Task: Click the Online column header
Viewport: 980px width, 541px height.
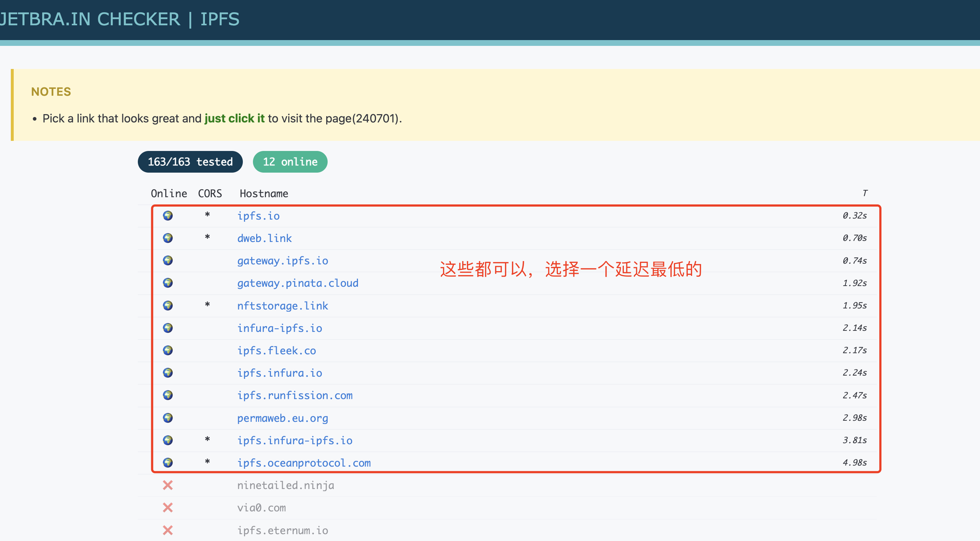Action: [169, 194]
